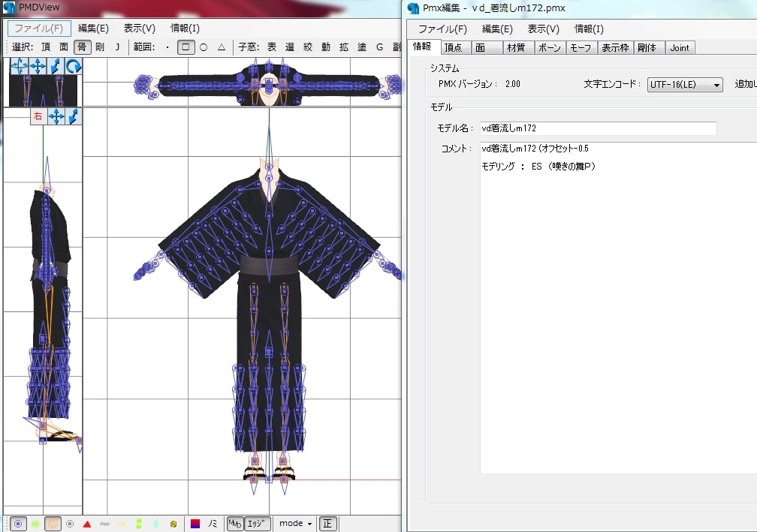The image size is (757, 532).
Task: Switch to the 剛体 tab
Action: [648, 47]
